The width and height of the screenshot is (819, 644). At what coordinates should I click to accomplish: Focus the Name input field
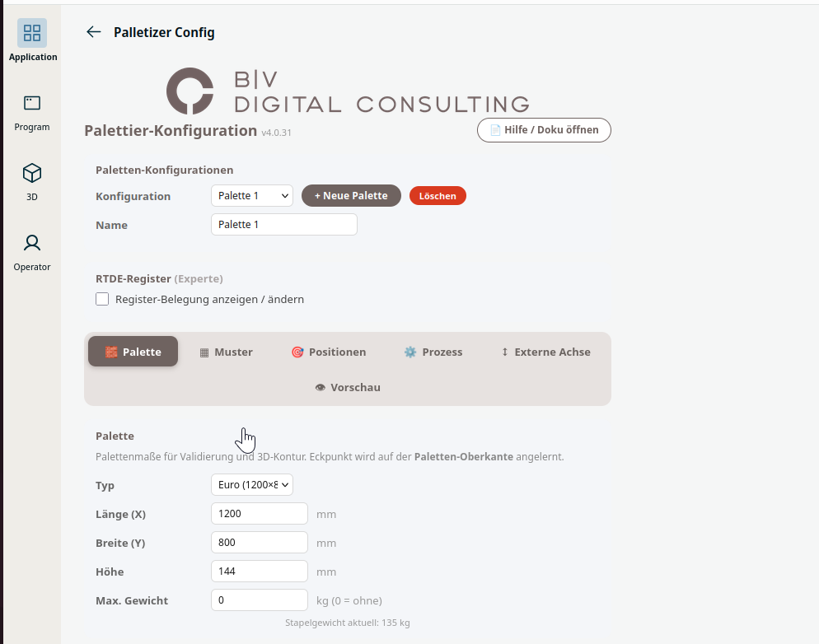tap(284, 224)
